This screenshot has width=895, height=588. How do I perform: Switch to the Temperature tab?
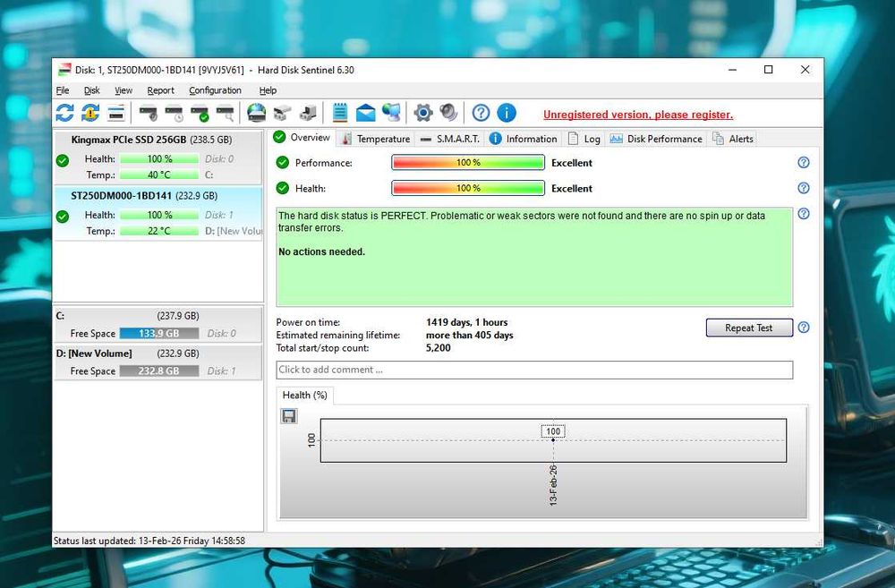(x=376, y=139)
